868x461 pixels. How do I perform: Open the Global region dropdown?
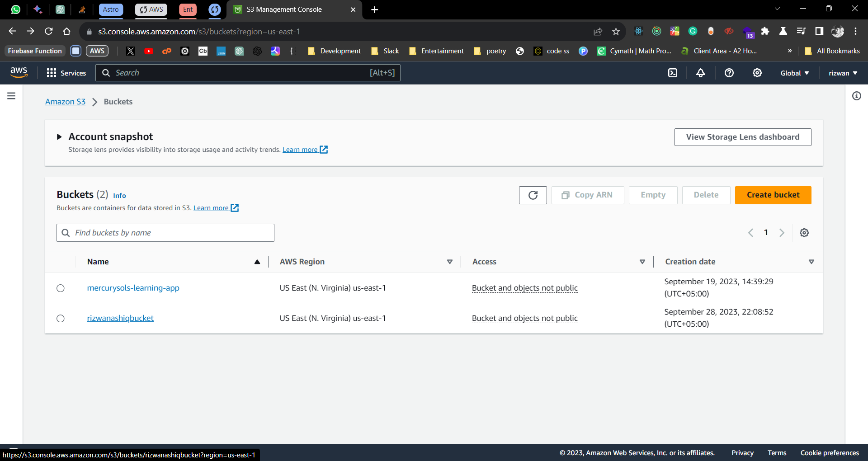tap(795, 73)
